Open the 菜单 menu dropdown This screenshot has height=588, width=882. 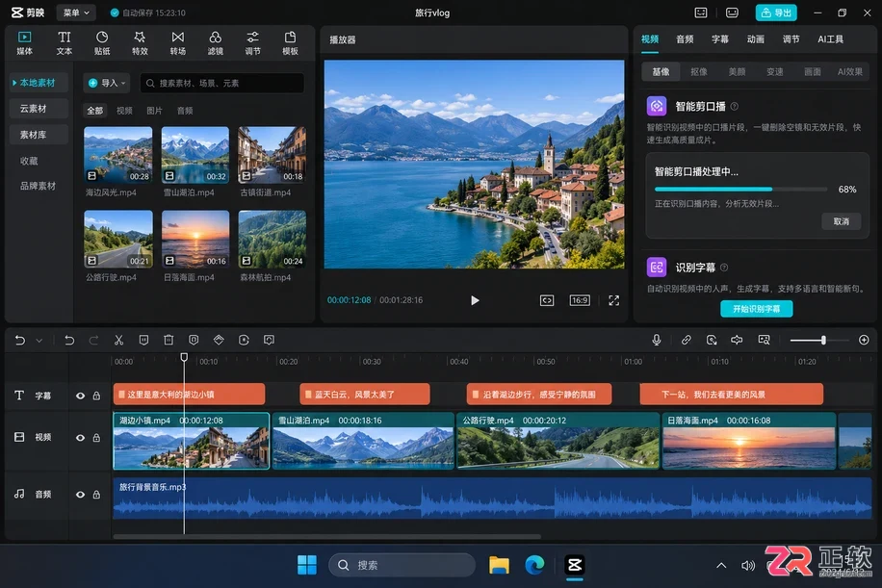[x=76, y=13]
